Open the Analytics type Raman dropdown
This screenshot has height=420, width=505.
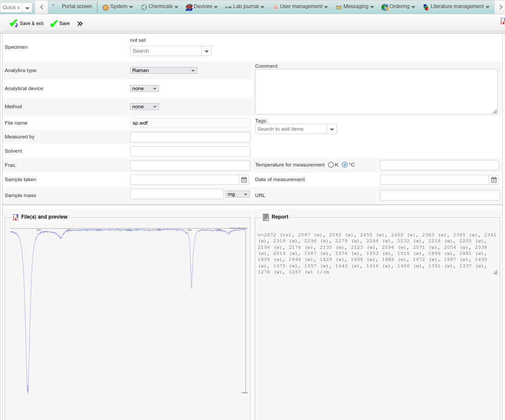[163, 70]
